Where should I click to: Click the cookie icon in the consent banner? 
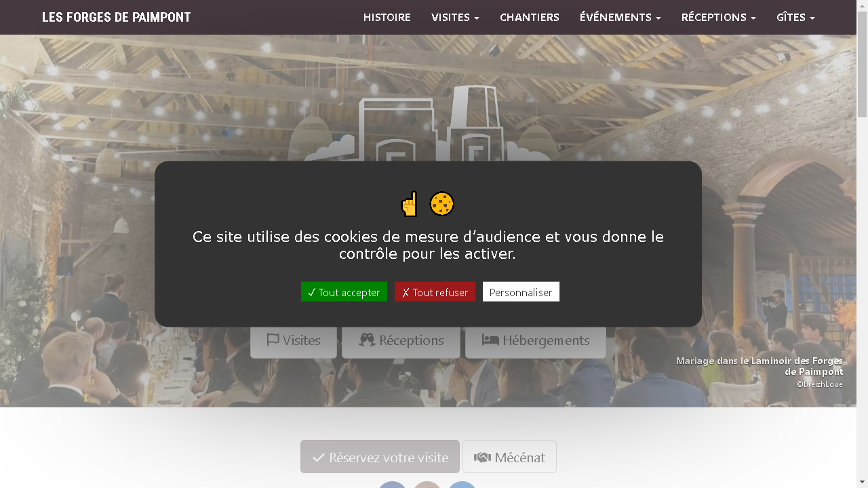442,204
